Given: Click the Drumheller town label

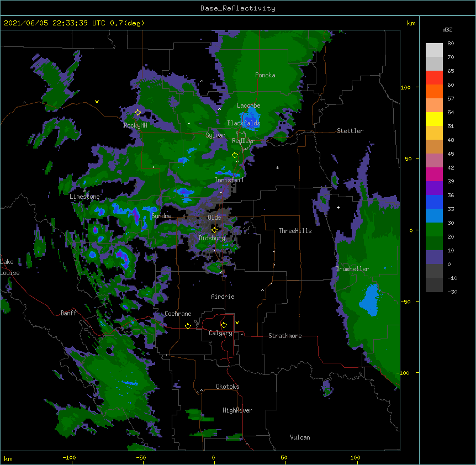Looking at the screenshot, I should point(352,269).
